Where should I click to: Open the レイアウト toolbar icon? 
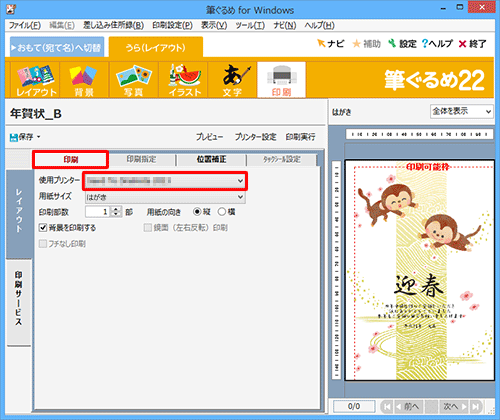(x=36, y=80)
